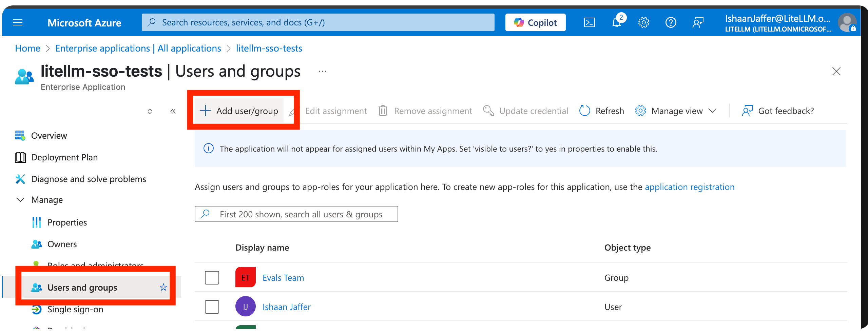Select the Ishaan Jaffer row checkbox
This screenshot has width=868, height=333.
point(212,307)
